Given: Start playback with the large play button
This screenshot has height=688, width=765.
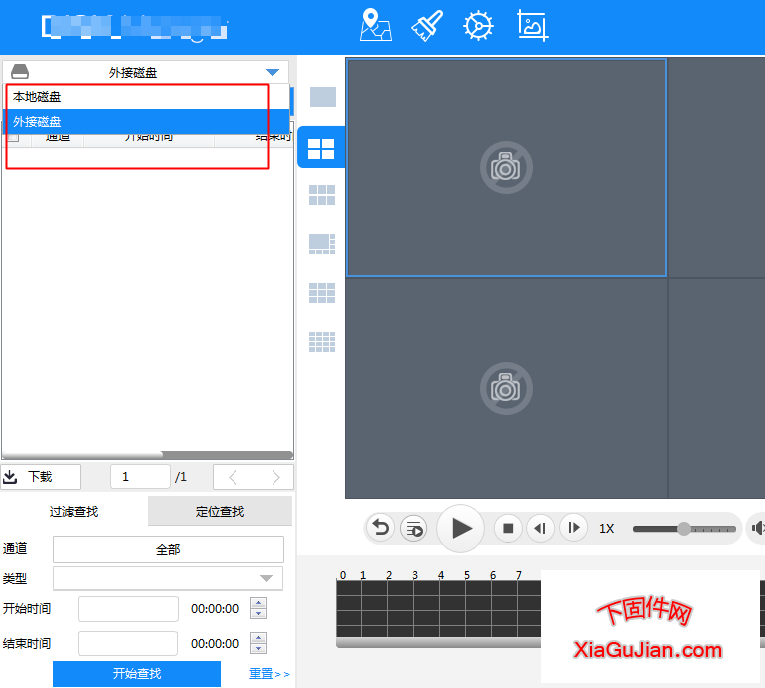Looking at the screenshot, I should click(461, 528).
